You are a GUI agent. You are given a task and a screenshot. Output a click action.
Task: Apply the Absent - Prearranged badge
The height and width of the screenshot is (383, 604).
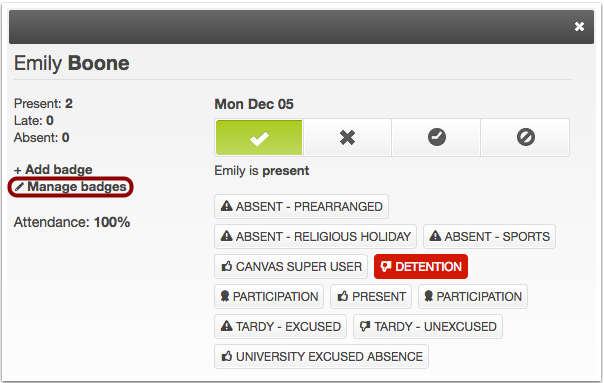point(301,207)
